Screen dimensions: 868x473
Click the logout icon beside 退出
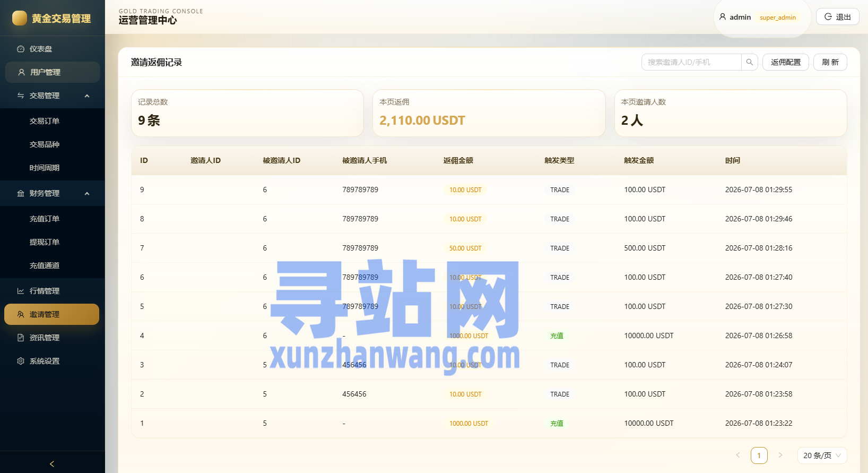(x=828, y=17)
